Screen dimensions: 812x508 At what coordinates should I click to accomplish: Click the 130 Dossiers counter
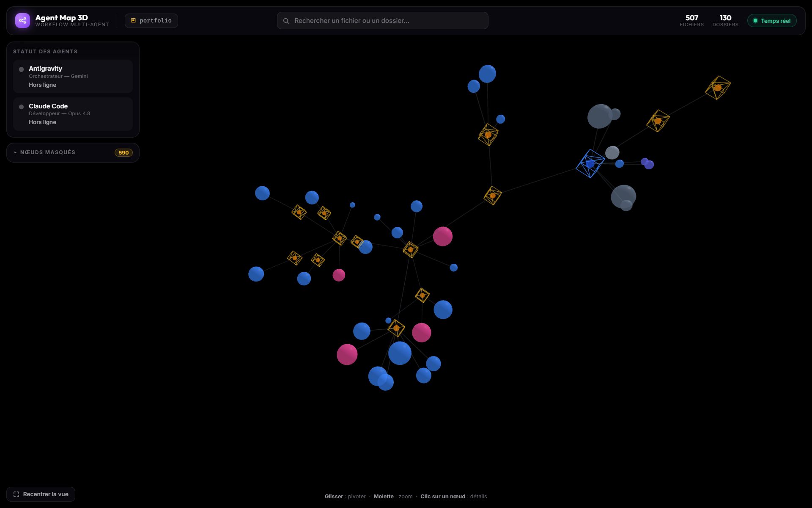click(725, 20)
